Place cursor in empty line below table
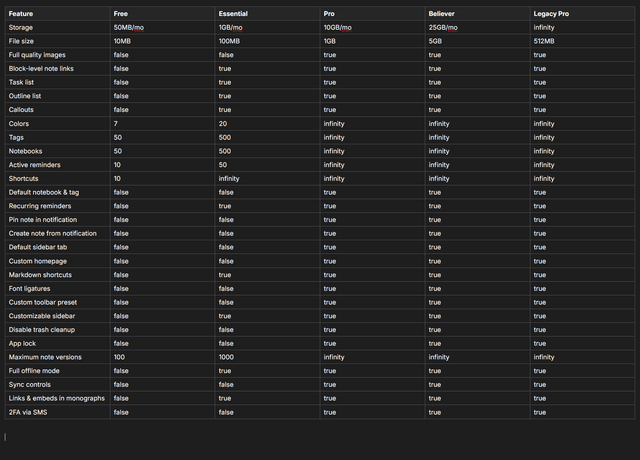The height and width of the screenshot is (460, 640). 300,436
